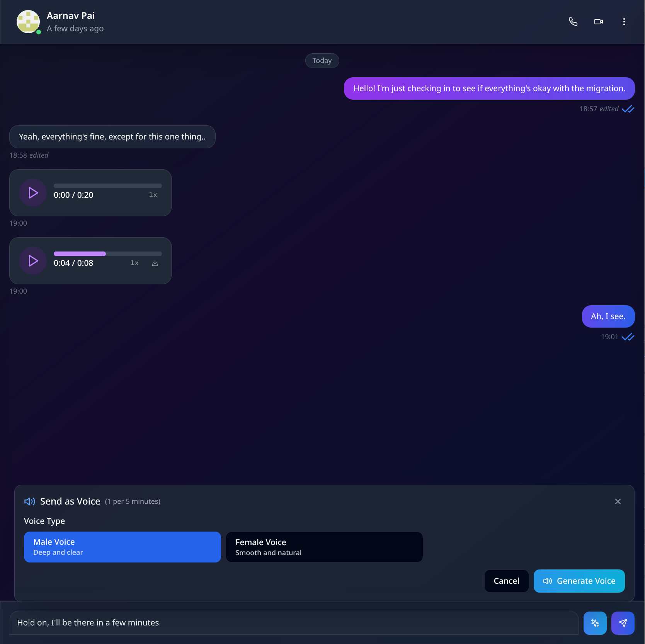This screenshot has height=644, width=645.
Task: Click the Send as Voice speaker icon
Action: click(30, 501)
